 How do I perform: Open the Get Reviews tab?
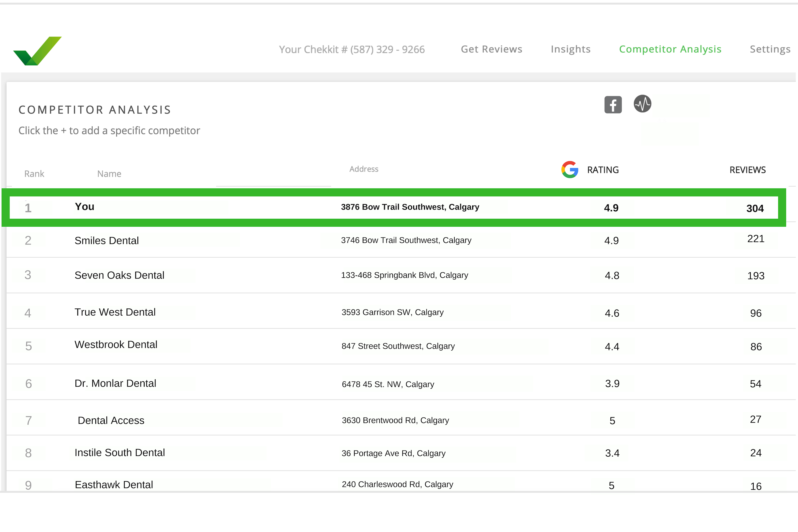(491, 49)
